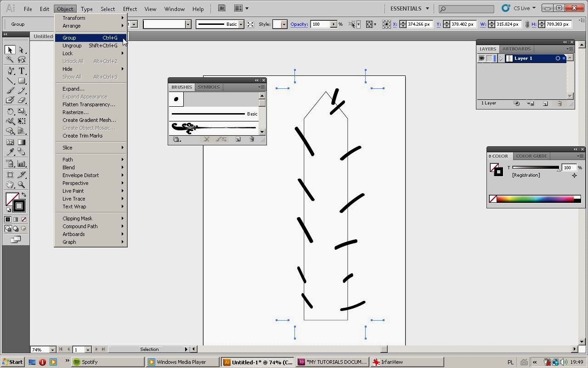Select the Blob Brush tool
Screen dimensions: 588x368
pos(10,100)
